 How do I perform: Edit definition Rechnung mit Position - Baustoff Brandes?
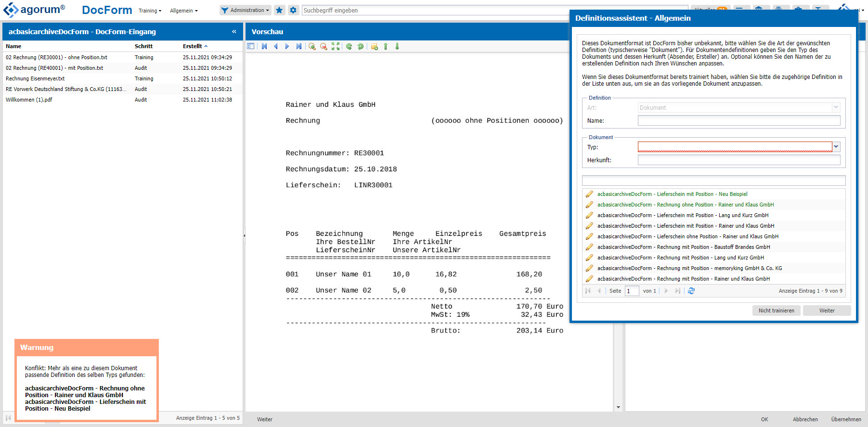click(589, 247)
